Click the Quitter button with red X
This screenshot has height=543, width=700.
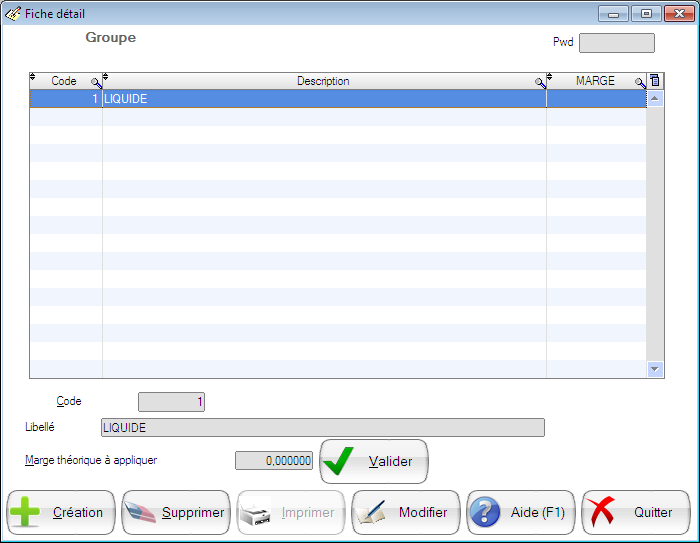coord(636,513)
